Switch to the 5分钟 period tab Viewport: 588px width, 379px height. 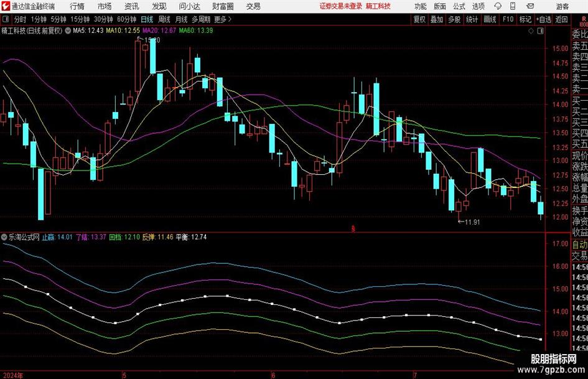pos(58,19)
